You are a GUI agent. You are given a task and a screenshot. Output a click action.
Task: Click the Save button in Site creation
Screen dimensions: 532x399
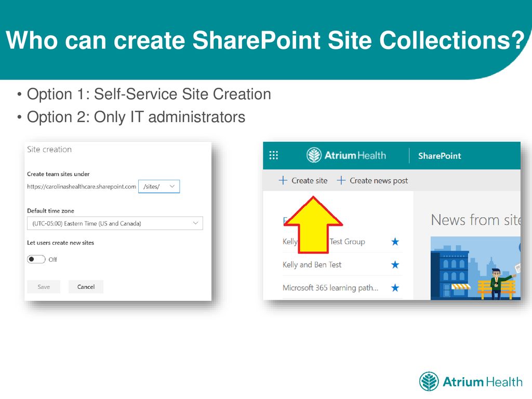(x=44, y=287)
